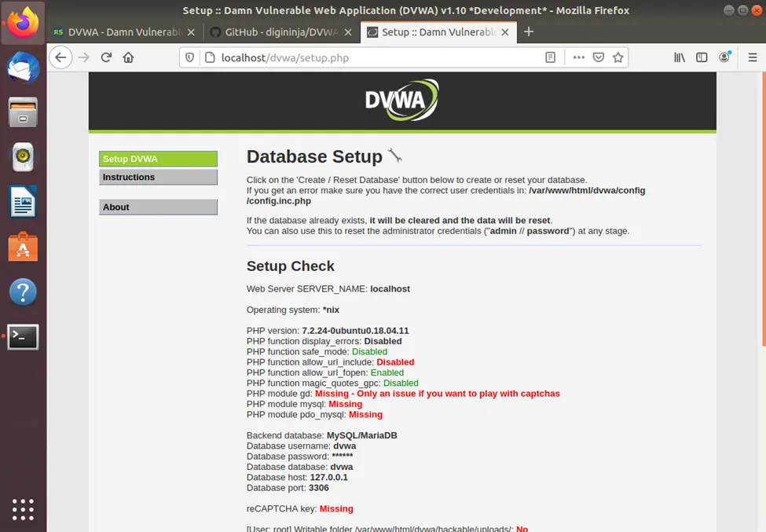
Task: Open the About menu item
Action: 158,207
